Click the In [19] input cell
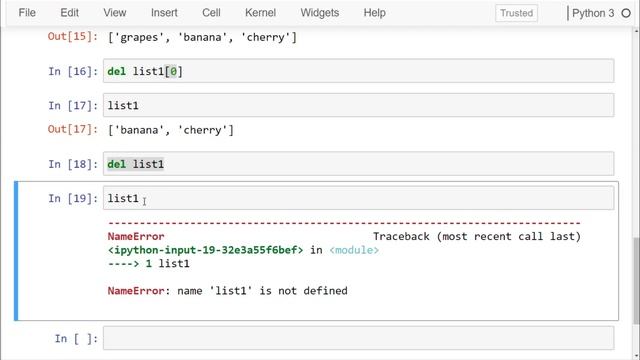 (358, 198)
